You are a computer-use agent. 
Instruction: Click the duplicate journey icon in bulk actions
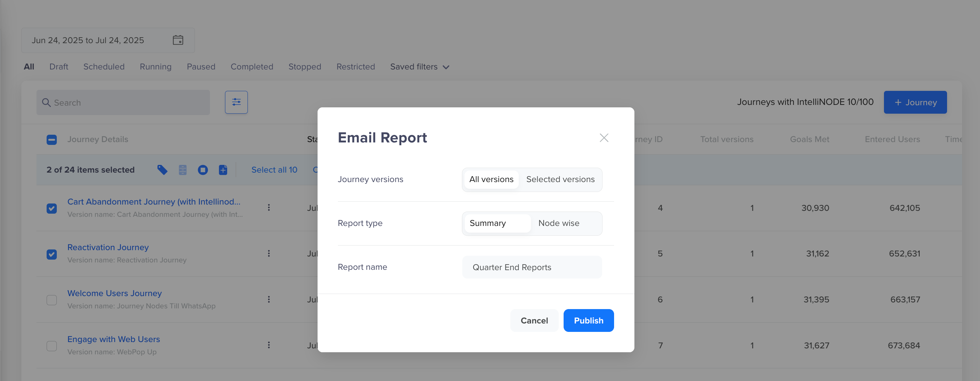[x=223, y=170]
